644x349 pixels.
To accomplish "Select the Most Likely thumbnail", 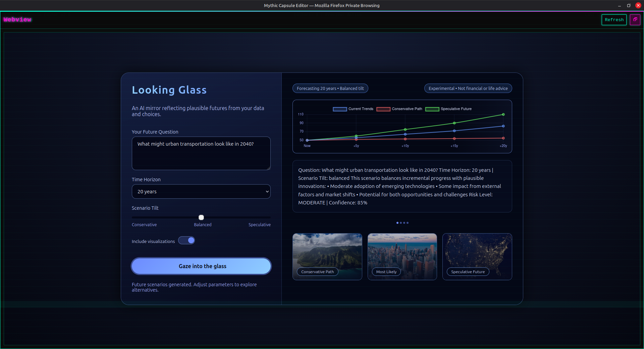I will coord(402,256).
